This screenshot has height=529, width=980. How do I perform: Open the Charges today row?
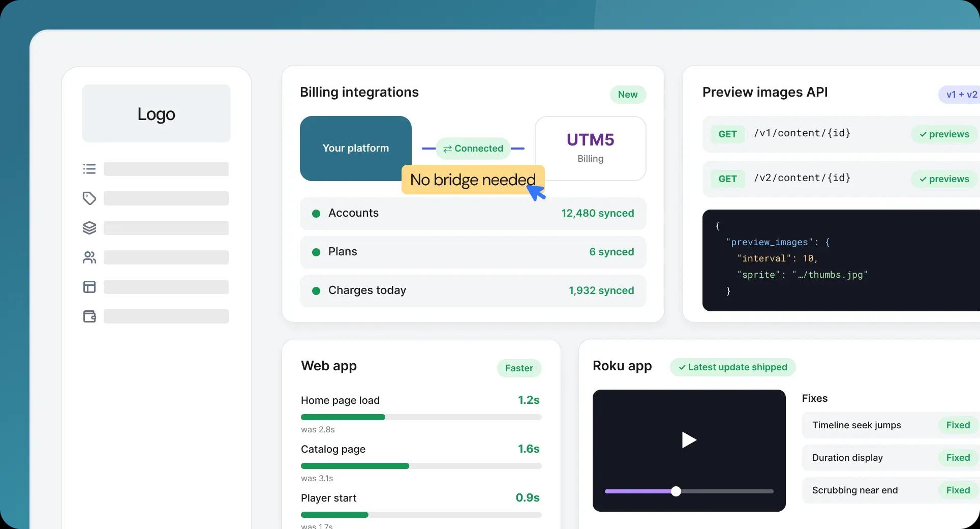(x=473, y=290)
